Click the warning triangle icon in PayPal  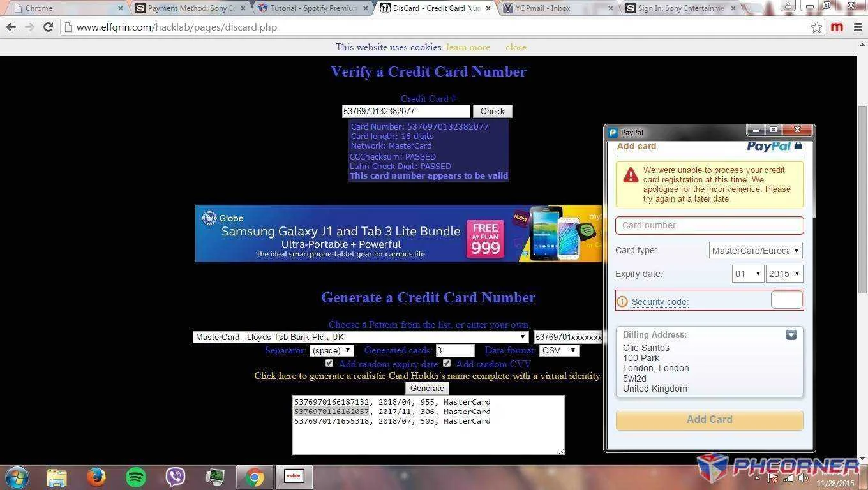coord(631,175)
